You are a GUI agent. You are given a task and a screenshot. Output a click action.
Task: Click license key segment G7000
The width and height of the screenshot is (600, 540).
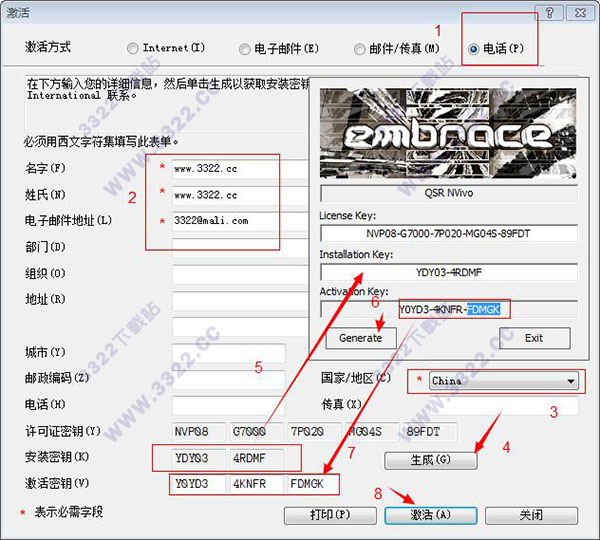(256, 432)
